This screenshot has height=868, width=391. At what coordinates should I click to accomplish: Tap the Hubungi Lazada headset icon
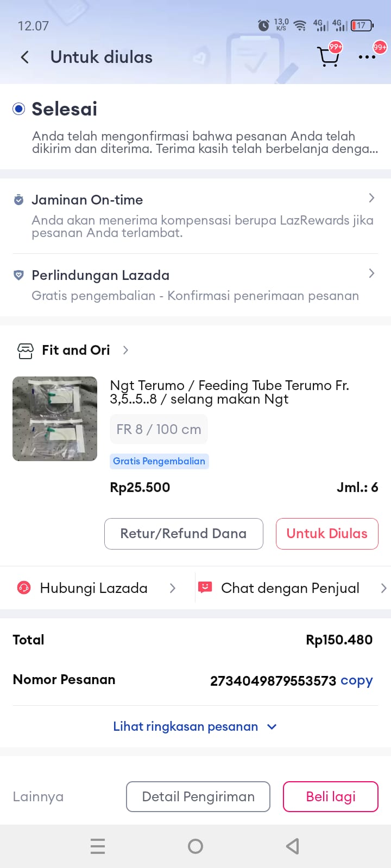(x=24, y=588)
